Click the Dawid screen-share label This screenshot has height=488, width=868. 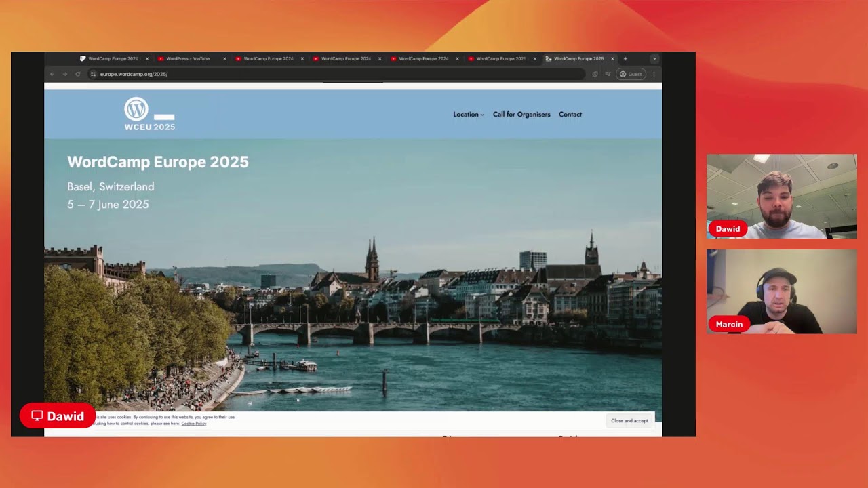point(57,416)
